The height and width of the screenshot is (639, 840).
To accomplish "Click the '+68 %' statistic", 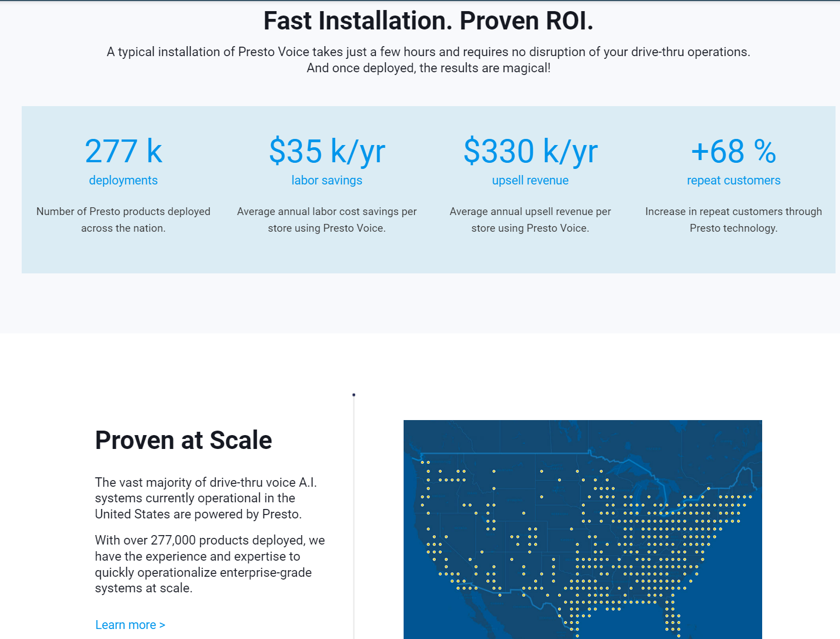I will (x=734, y=151).
